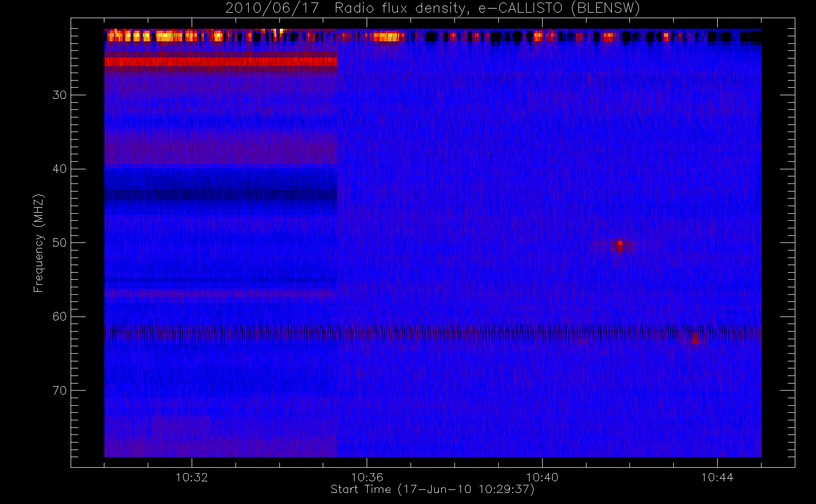This screenshot has width=816, height=504.
Task: Click the 60 MHz frequency tick label
Action: click(60, 317)
